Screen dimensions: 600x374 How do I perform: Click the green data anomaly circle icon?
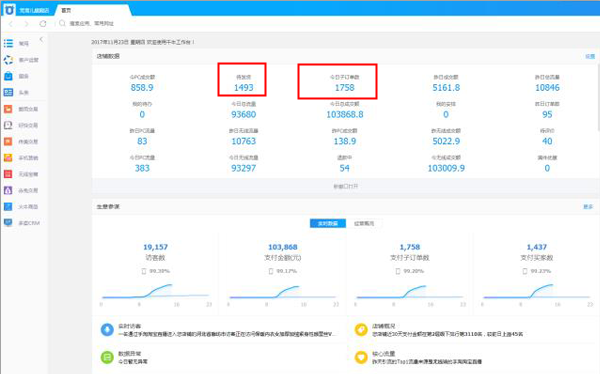[x=107, y=357]
